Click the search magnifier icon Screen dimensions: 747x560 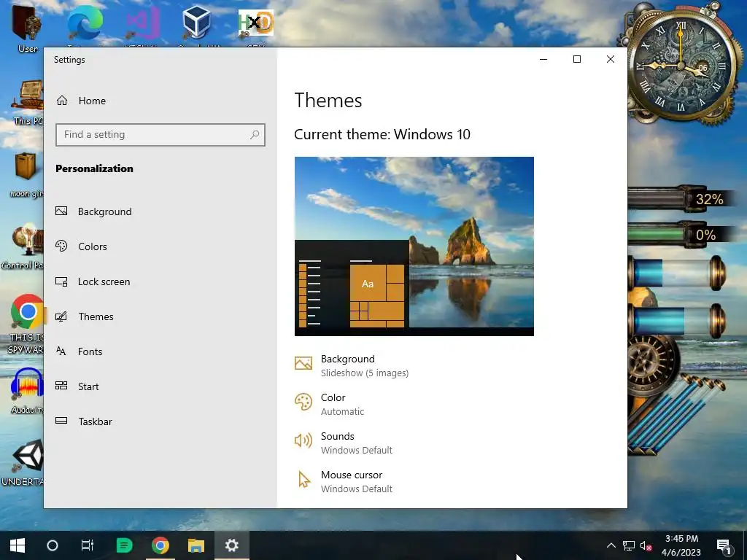[255, 135]
